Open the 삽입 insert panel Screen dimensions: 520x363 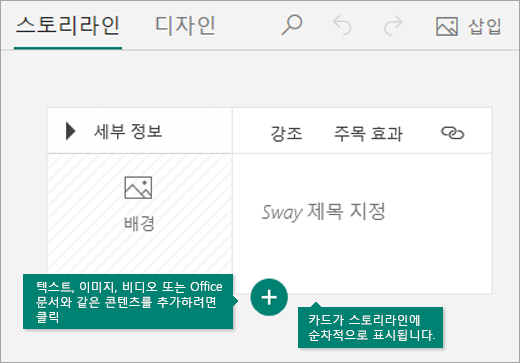click(x=469, y=26)
